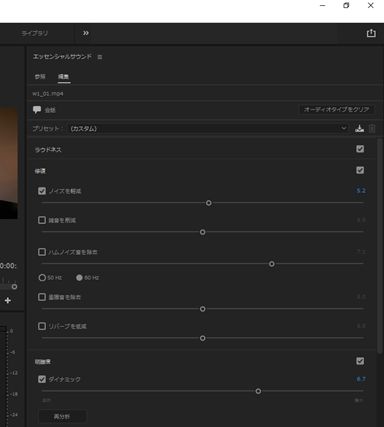Select the エッセンシャルサウンド panel title
Image resolution: width=384 pixels, height=427 pixels.
click(x=62, y=57)
